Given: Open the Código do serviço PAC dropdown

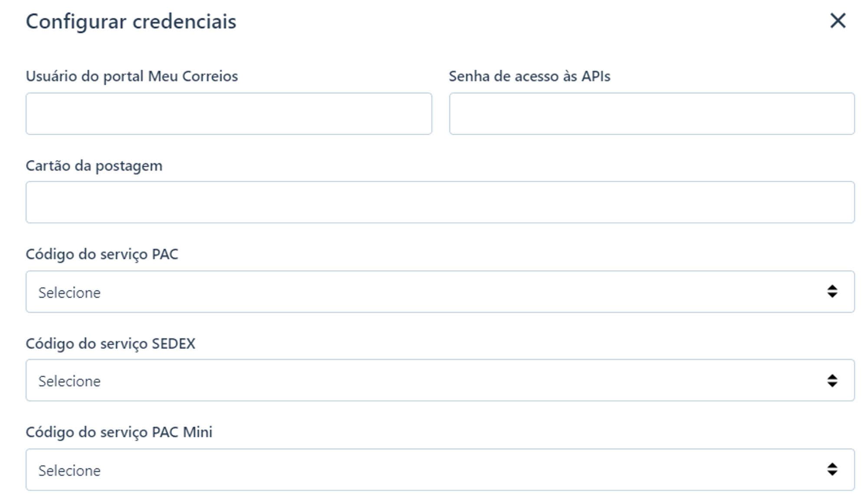Looking at the screenshot, I should (440, 292).
